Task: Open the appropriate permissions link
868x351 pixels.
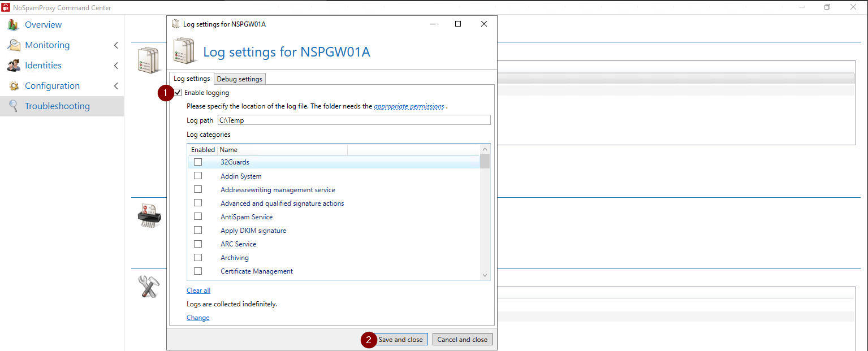Action: pyautogui.click(x=409, y=106)
